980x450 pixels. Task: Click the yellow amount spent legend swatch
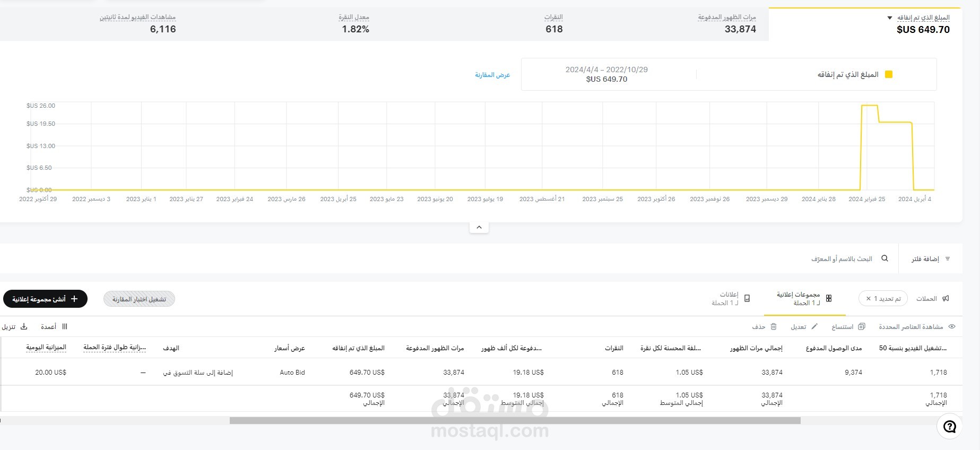pyautogui.click(x=889, y=75)
